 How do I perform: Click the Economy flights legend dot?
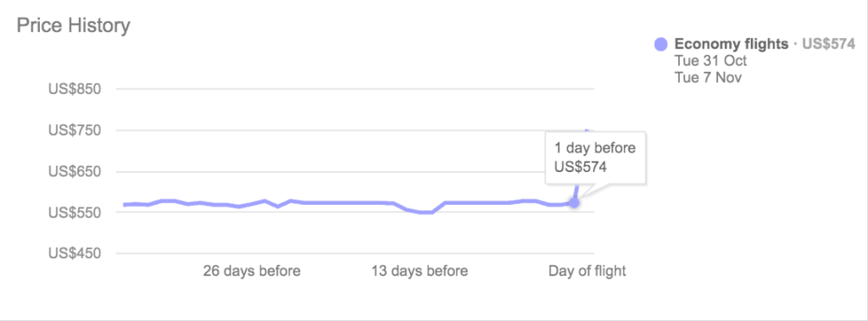click(661, 45)
